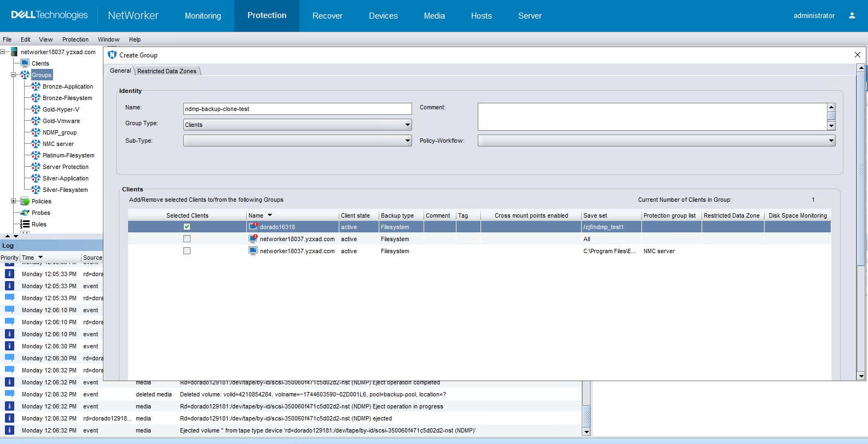Click the Gold-Vmware group icon

tap(36, 121)
